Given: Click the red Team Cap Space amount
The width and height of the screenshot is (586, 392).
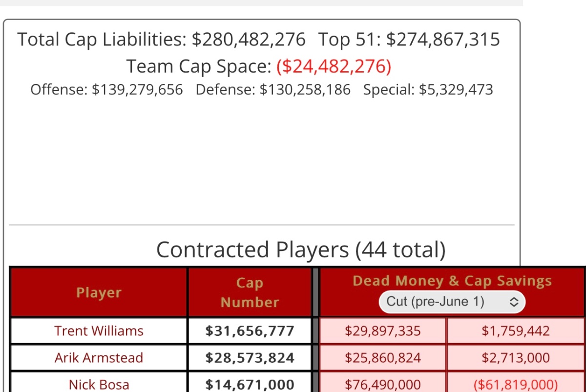Looking at the screenshot, I should (334, 66).
